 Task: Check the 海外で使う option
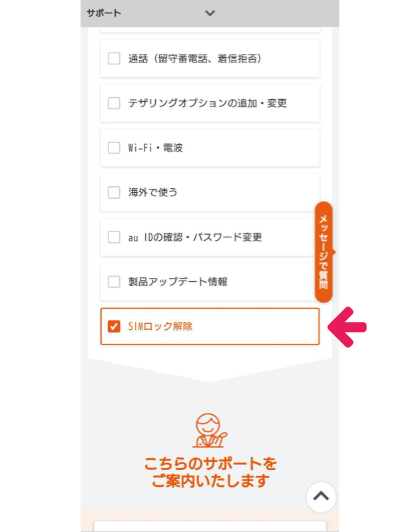114,192
